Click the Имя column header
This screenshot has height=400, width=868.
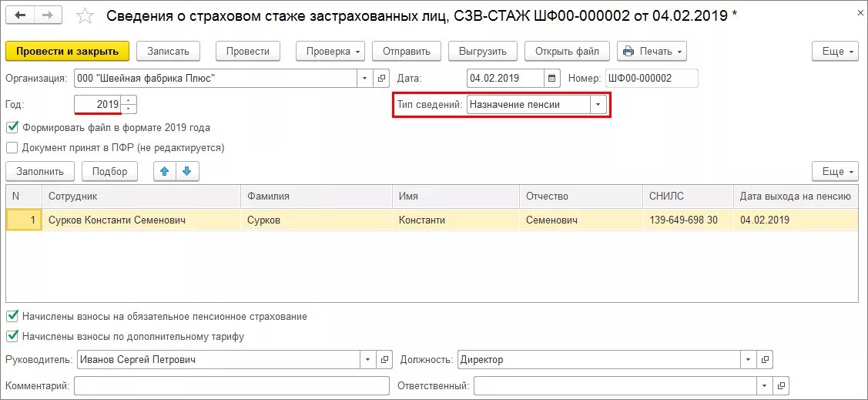[x=456, y=196]
